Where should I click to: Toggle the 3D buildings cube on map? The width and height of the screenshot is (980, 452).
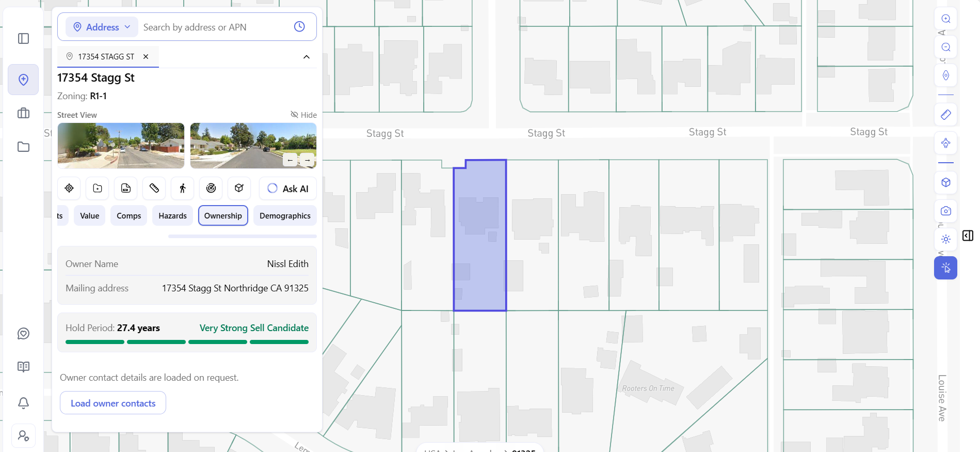pos(946,182)
